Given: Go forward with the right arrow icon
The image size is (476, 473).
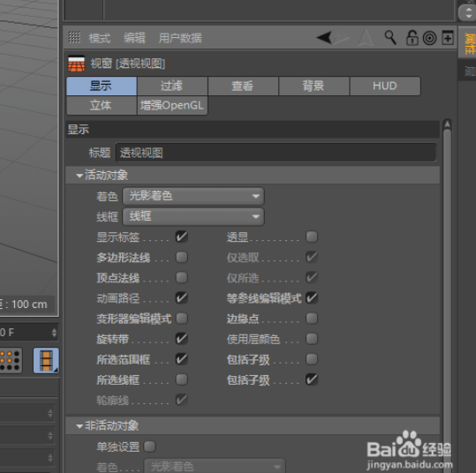Looking at the screenshot, I should point(343,38).
